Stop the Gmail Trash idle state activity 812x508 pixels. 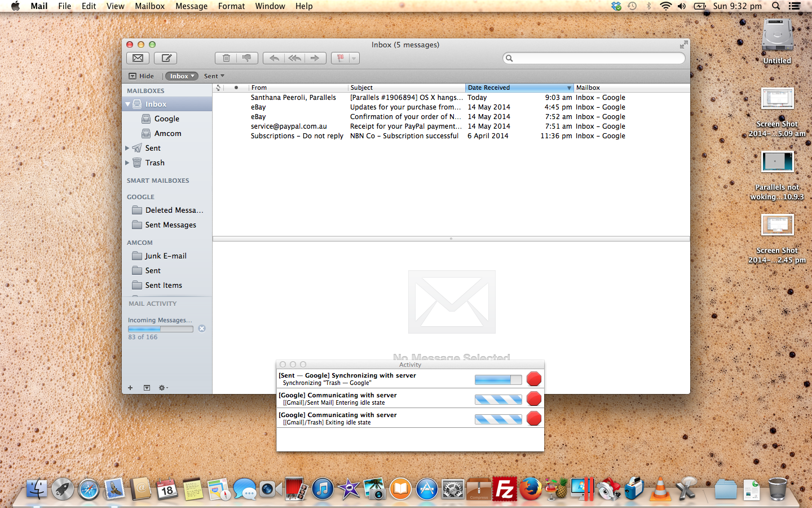[x=534, y=418]
